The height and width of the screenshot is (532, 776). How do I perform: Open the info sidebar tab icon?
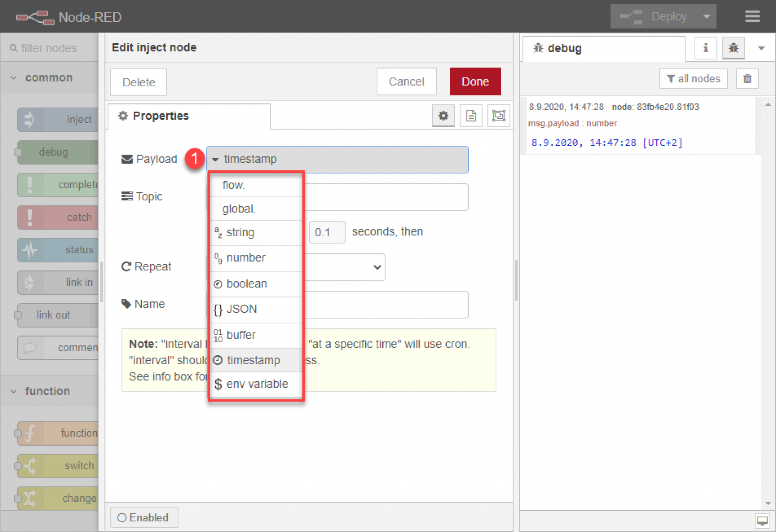(705, 48)
